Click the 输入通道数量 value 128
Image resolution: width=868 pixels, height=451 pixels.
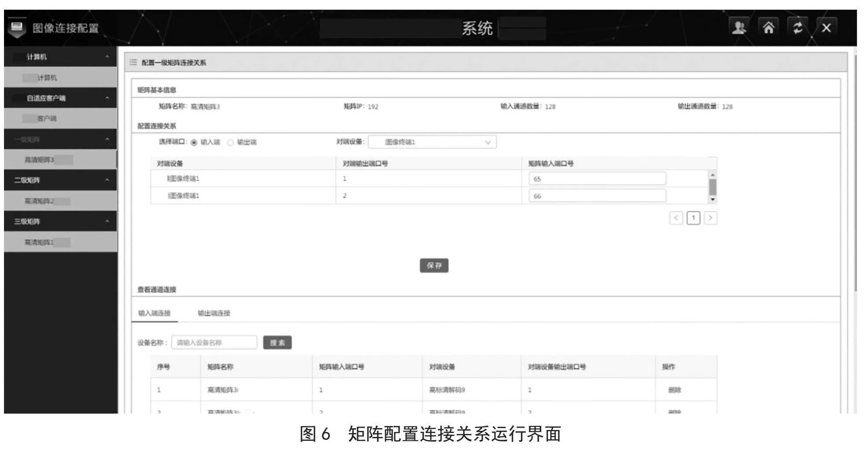550,106
